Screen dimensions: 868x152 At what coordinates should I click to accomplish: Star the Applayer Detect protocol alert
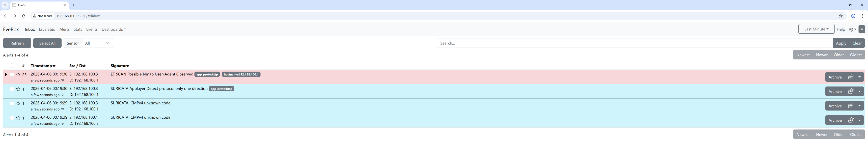[18, 89]
